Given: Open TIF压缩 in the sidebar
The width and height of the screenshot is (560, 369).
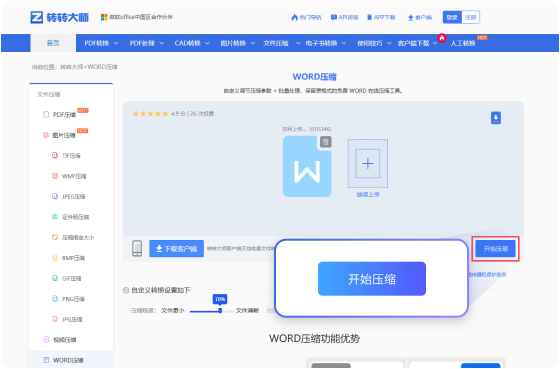Looking at the screenshot, I should click(x=66, y=156).
